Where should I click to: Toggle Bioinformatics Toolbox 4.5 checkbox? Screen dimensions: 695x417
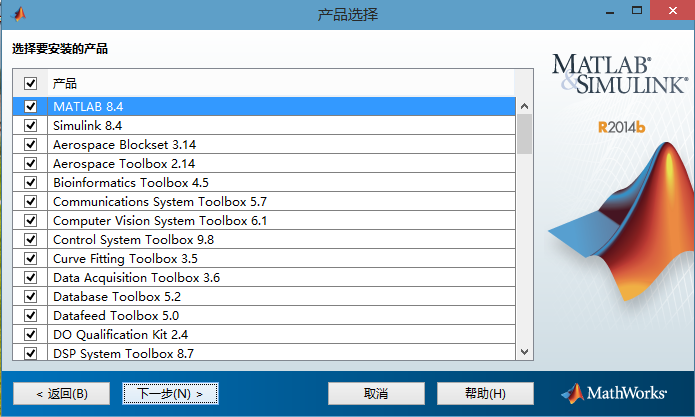pos(30,182)
